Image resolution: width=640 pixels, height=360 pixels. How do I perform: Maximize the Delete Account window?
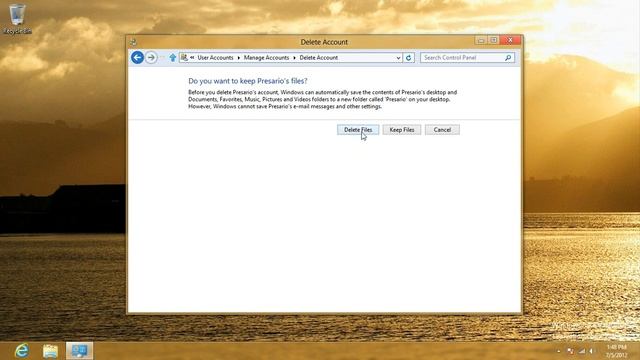pyautogui.click(x=493, y=40)
